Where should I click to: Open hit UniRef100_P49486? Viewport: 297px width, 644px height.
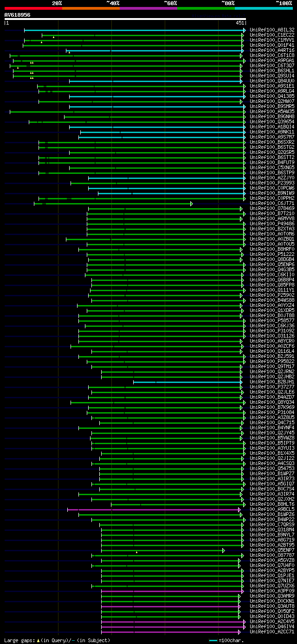click(272, 224)
